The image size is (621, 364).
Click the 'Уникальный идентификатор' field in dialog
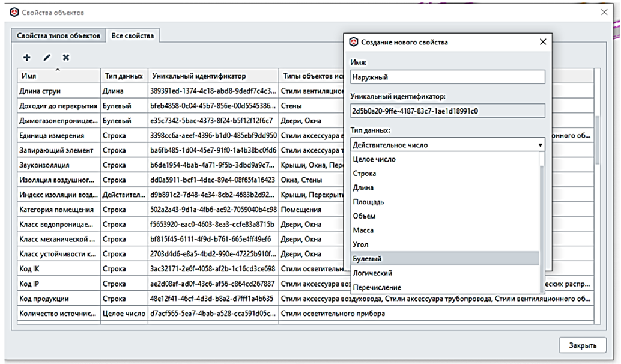447,111
